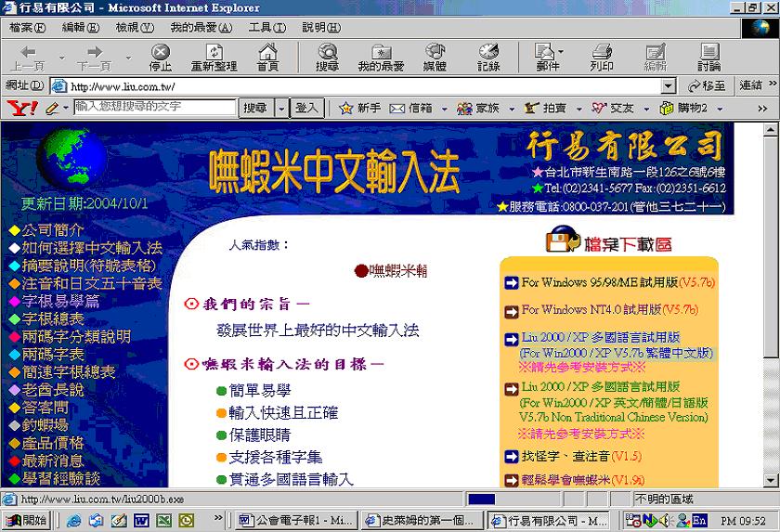Go to Home page (首頁) icon

(x=267, y=58)
